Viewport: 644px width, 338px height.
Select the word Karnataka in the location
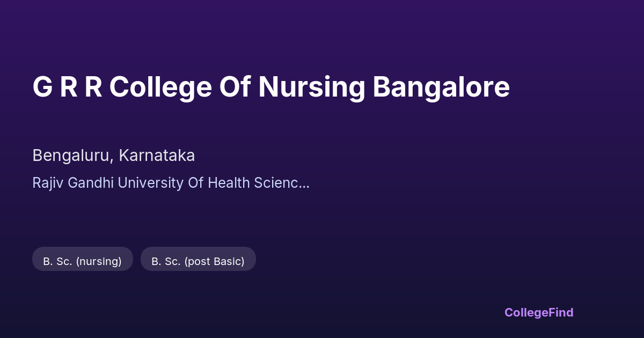pos(157,156)
